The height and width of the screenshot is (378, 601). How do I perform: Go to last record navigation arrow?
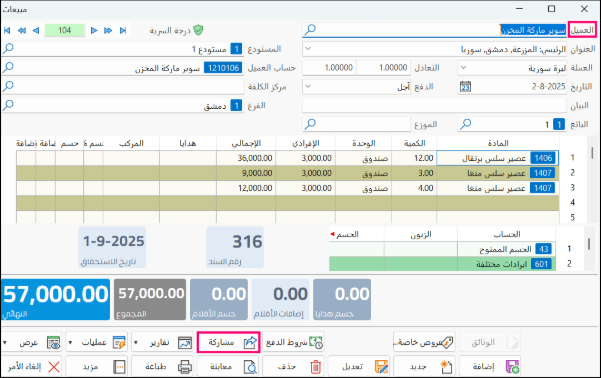[123, 30]
